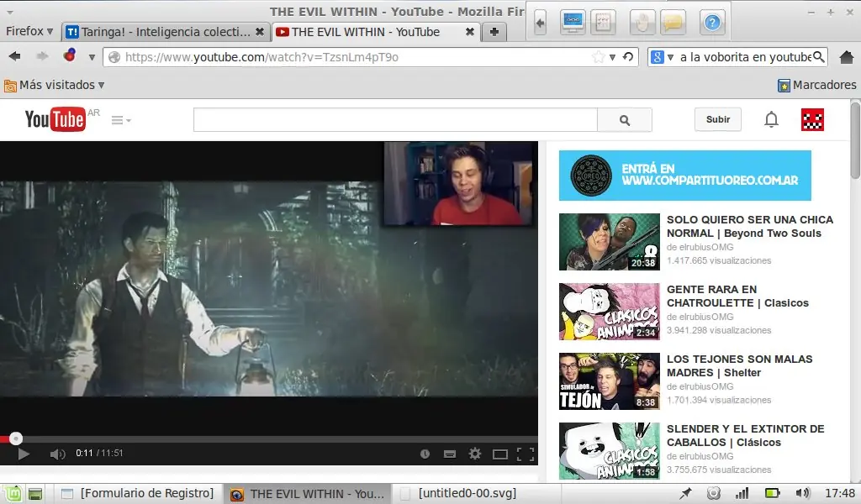Open the account avatar menu

(812, 119)
